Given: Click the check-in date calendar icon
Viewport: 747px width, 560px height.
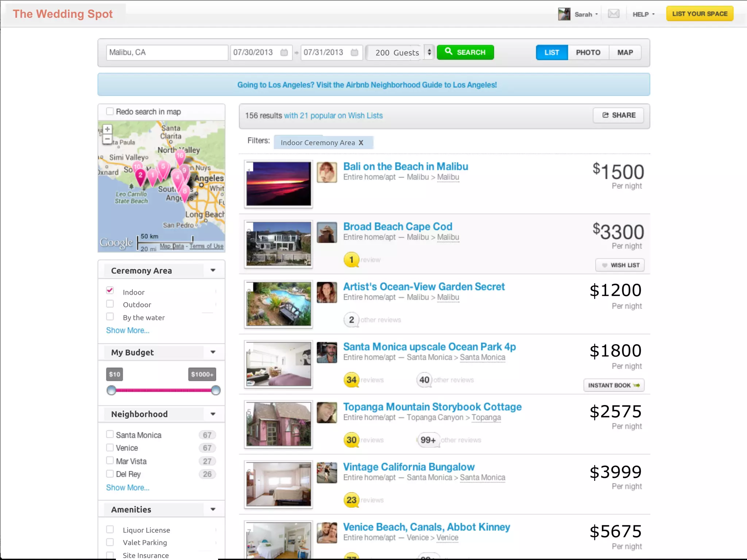Looking at the screenshot, I should (x=284, y=52).
